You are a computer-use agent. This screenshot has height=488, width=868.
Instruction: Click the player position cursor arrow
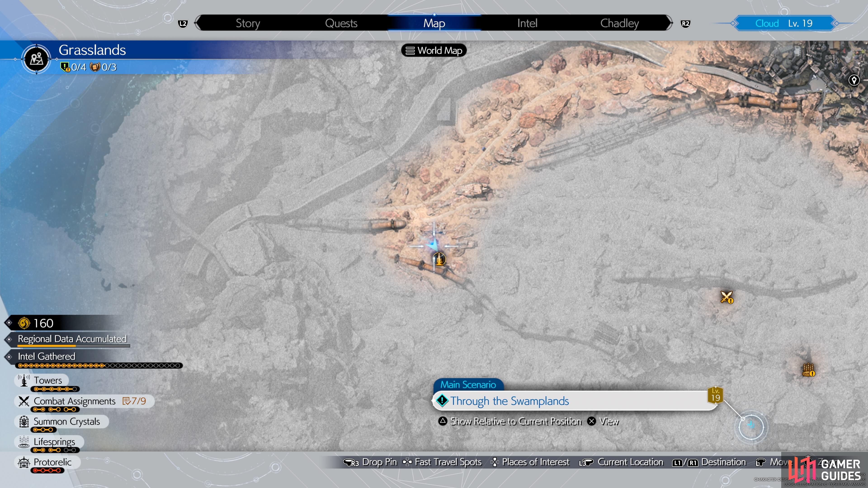(433, 245)
